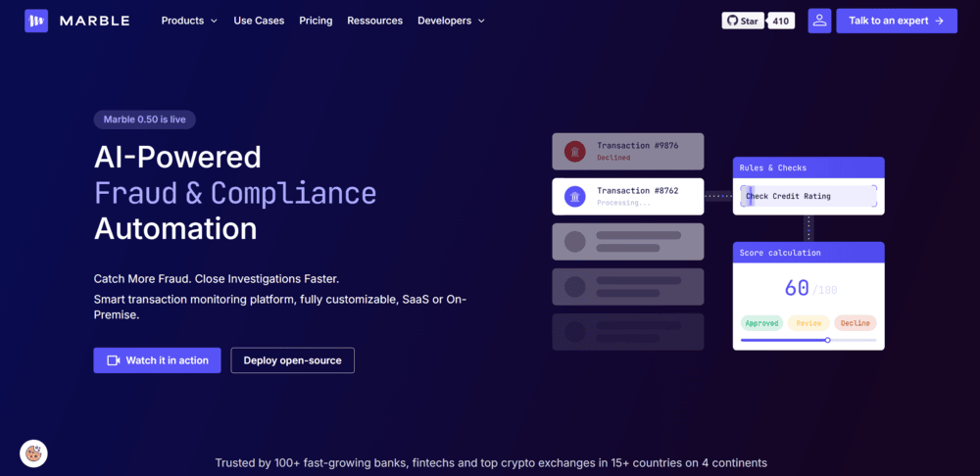Click the AI-Powered headline text
980x476 pixels.
click(177, 158)
